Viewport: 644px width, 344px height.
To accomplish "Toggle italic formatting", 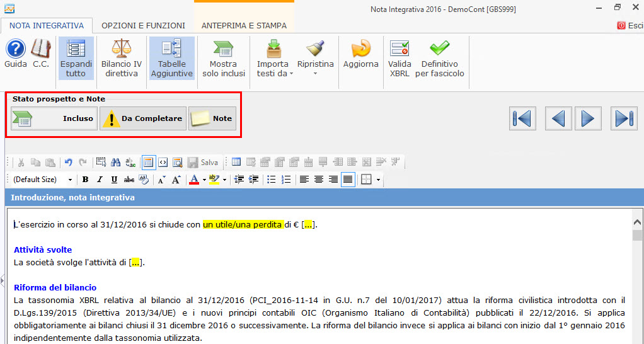I will (x=100, y=180).
